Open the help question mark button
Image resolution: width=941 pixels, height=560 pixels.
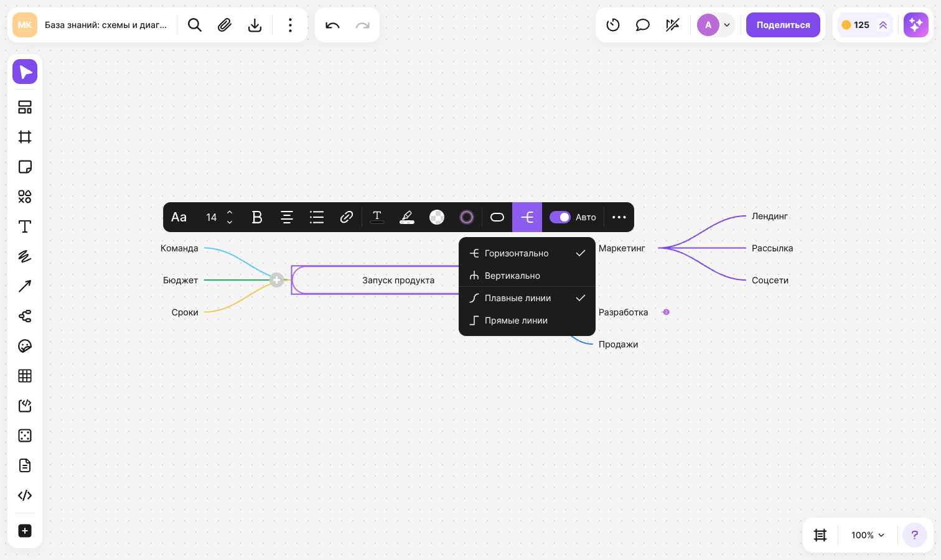point(915,535)
